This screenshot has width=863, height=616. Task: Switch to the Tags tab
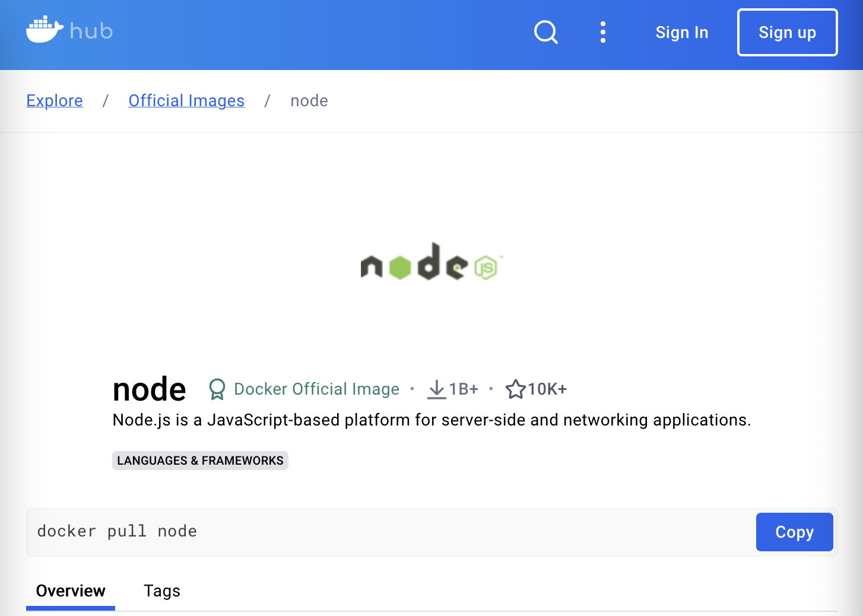point(162,591)
